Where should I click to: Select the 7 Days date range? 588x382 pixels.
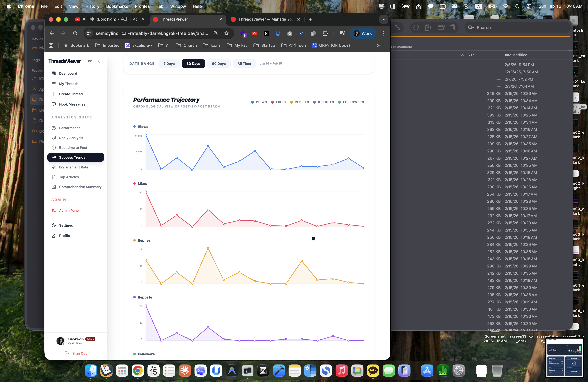(169, 64)
